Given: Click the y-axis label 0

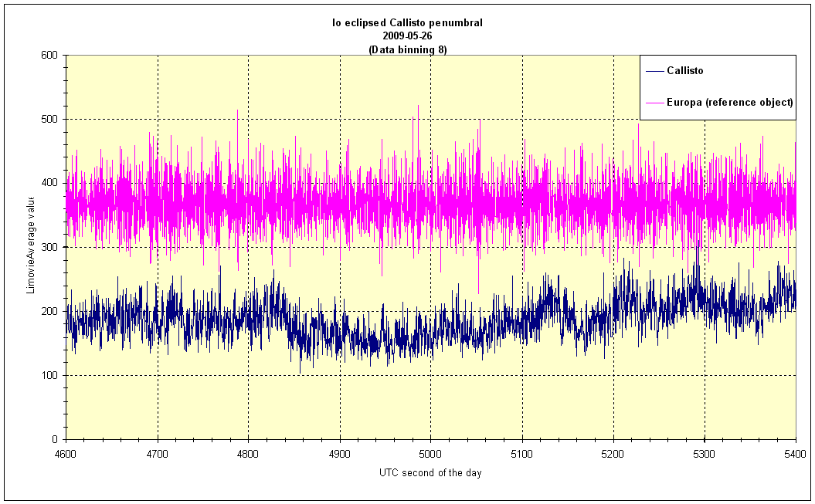Looking at the screenshot, I should [55, 440].
